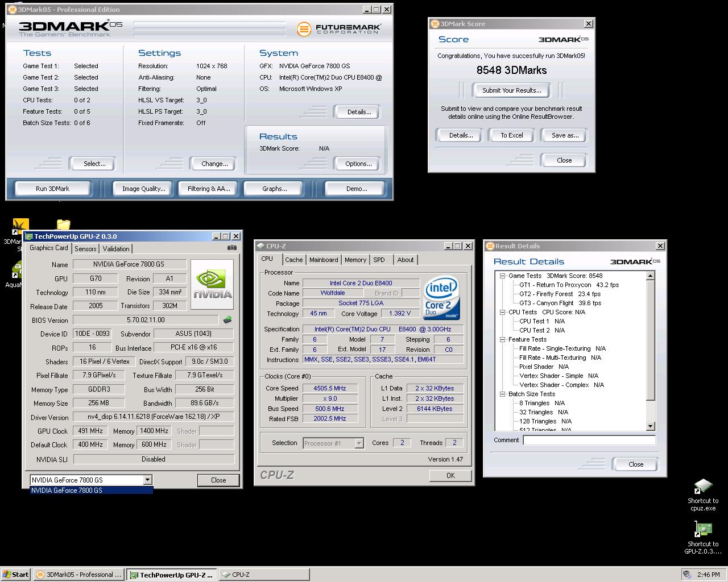
Task: Click Close button in Result Details
Action: tap(636, 464)
